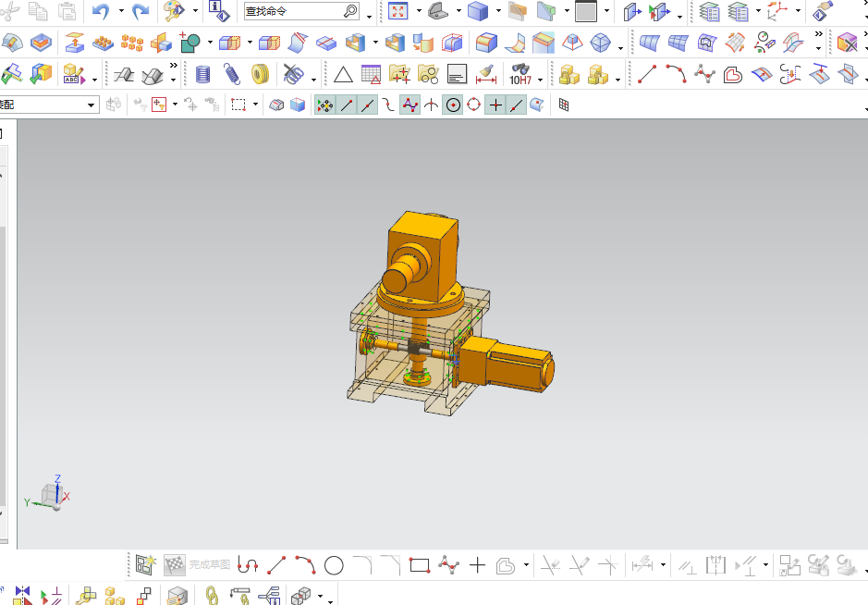Toggle Quadrant Point snap option
868x605 pixels.
coord(474,105)
